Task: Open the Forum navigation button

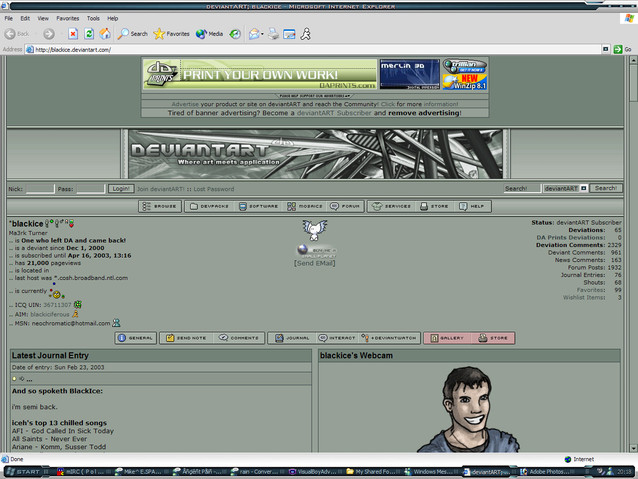Action: pyautogui.click(x=345, y=206)
